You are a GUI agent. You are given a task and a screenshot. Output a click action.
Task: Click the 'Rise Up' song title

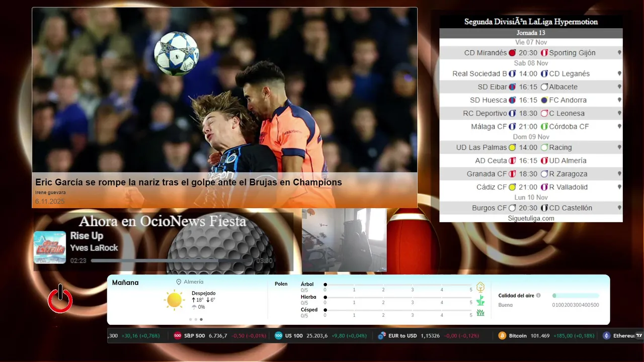(87, 236)
